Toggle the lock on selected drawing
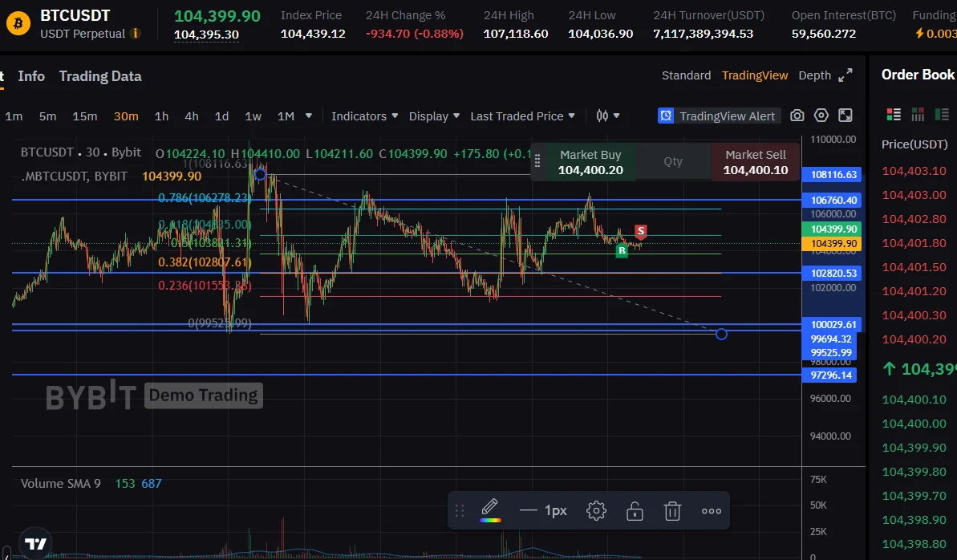 click(x=635, y=510)
